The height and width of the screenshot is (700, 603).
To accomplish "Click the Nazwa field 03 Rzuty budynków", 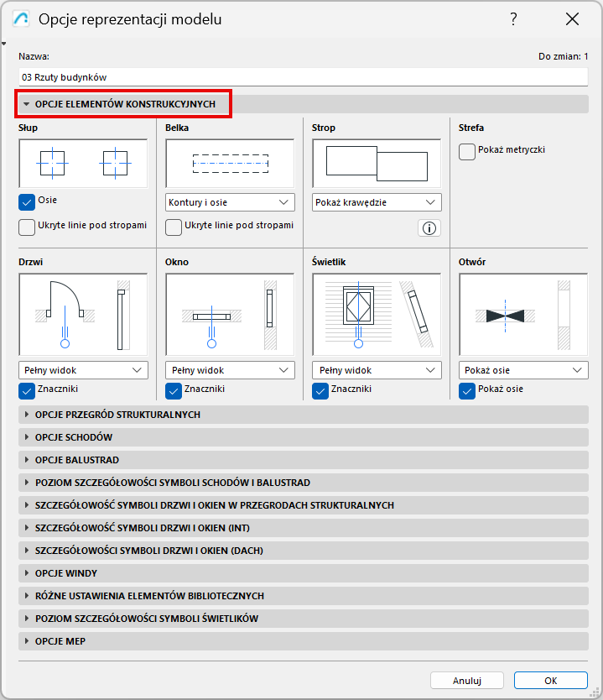I will pyautogui.click(x=304, y=77).
